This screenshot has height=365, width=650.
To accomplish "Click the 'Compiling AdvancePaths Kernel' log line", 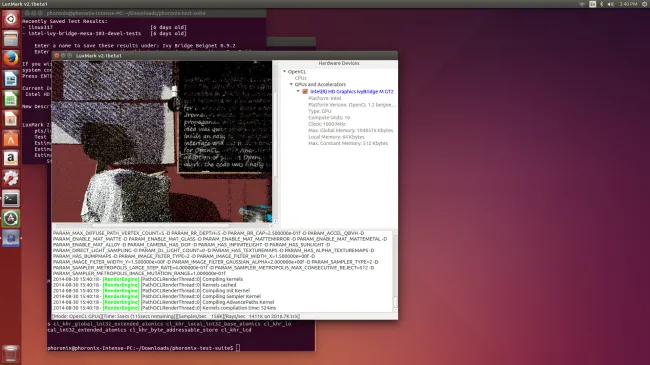I will point(163,302).
